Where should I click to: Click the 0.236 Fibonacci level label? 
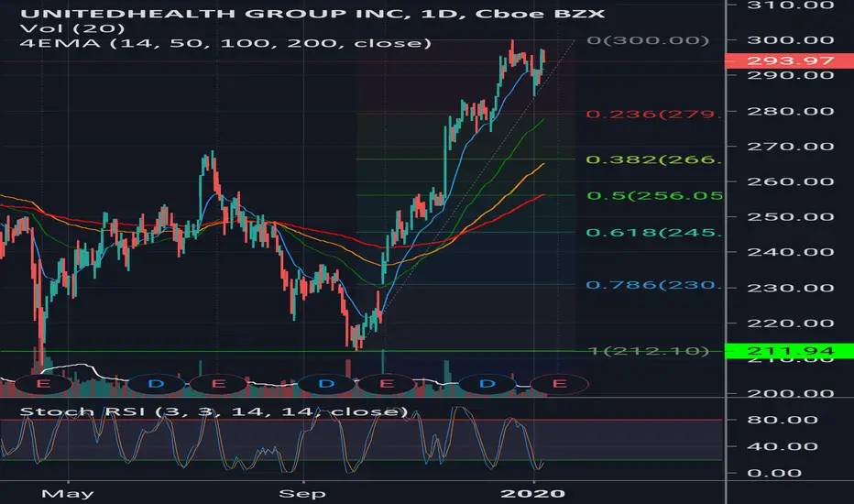(x=654, y=115)
